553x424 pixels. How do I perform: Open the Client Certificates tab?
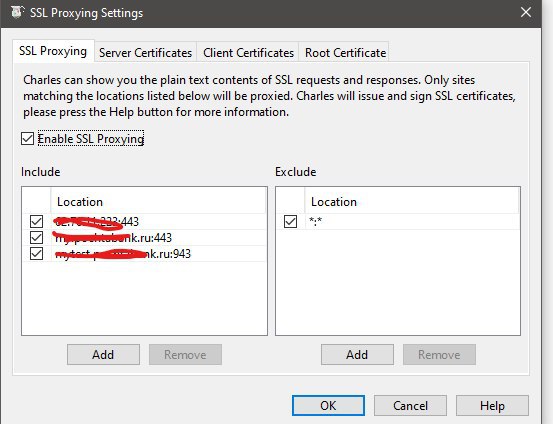tap(248, 53)
